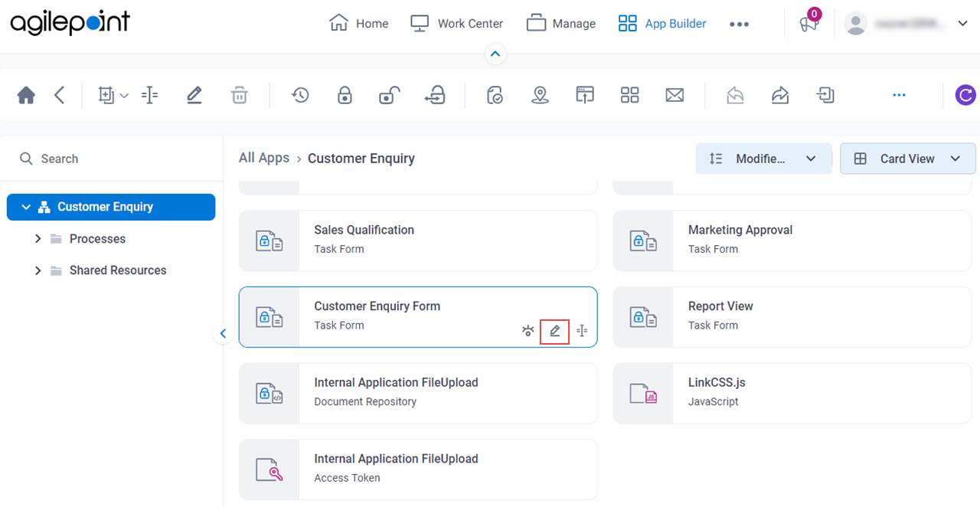
Task: Open the Sales Qualification task form card
Action: click(x=418, y=240)
